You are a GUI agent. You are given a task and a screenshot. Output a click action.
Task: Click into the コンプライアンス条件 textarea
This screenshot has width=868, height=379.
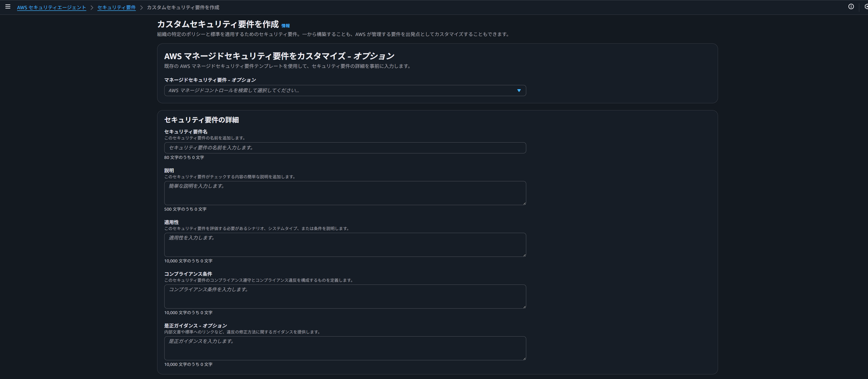345,296
